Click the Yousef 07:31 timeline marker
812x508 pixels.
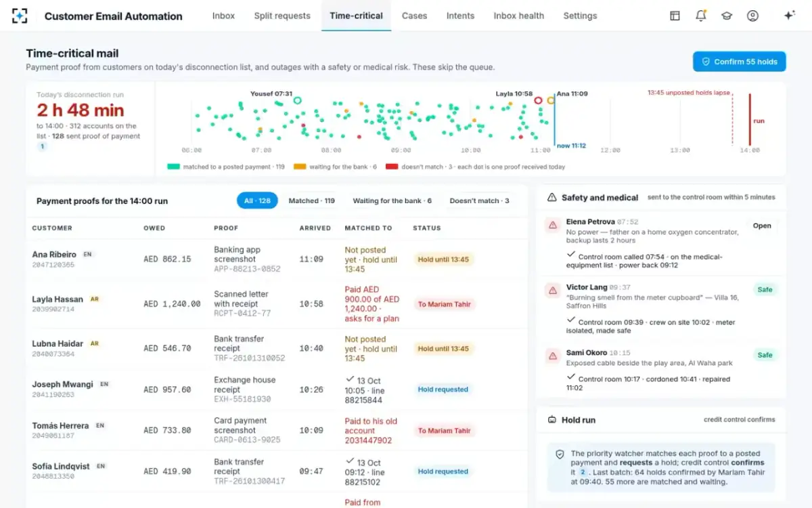297,100
